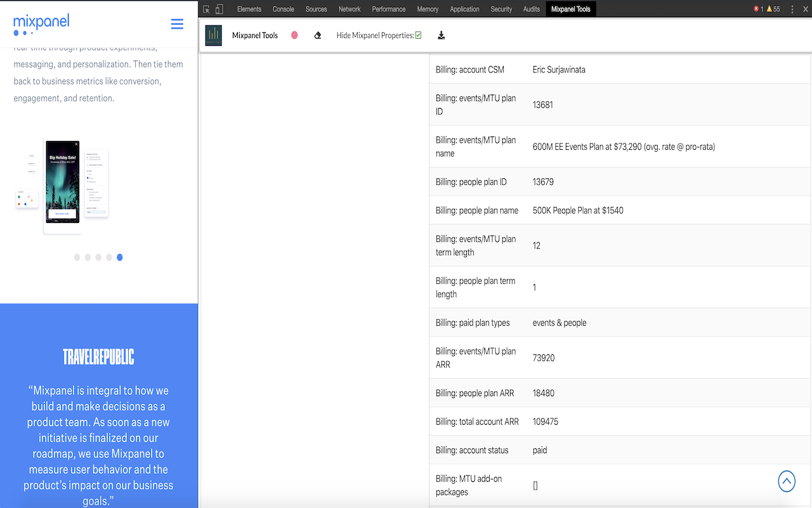Click the 500K People Plan at $1540 value
Image resolution: width=812 pixels, height=508 pixels.
[578, 210]
